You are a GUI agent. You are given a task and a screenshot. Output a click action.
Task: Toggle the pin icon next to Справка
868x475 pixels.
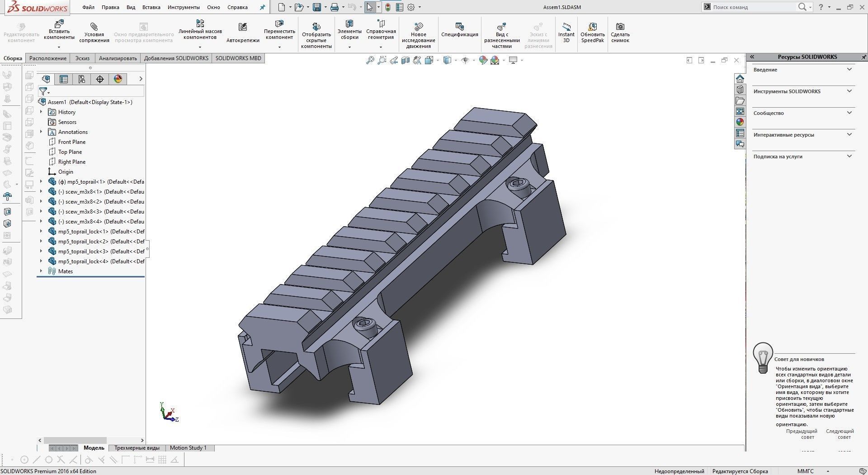coord(262,7)
